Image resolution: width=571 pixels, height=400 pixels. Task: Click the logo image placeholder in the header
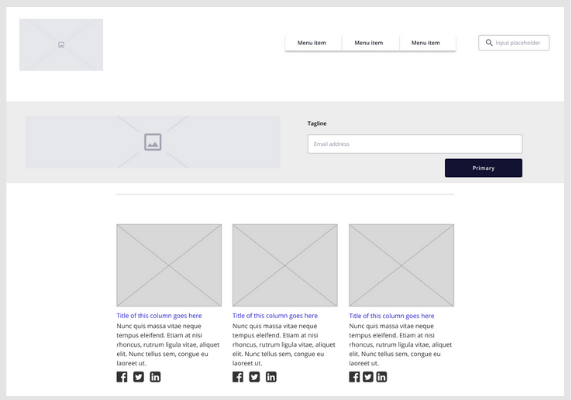click(61, 45)
